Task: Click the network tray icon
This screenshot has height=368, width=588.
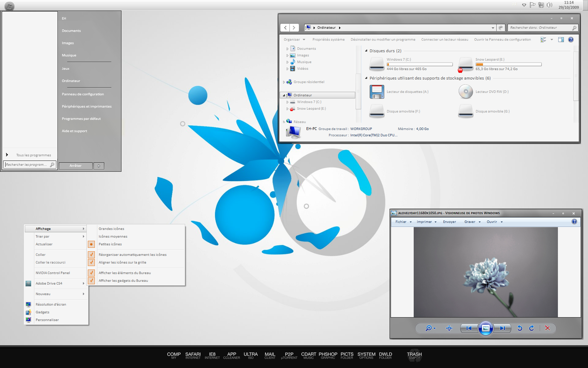Action: pos(541,5)
